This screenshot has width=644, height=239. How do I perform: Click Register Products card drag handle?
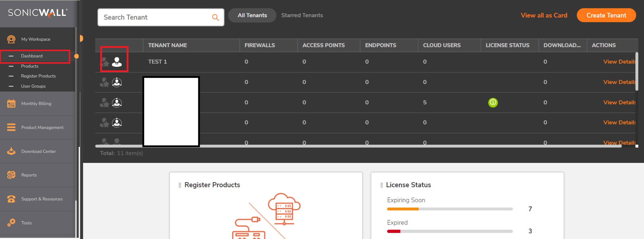click(x=180, y=185)
